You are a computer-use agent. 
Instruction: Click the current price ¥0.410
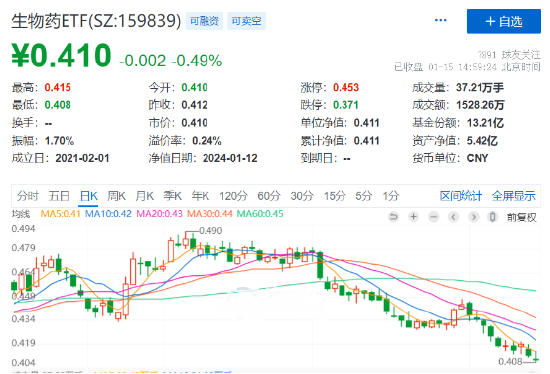pyautogui.click(x=61, y=55)
